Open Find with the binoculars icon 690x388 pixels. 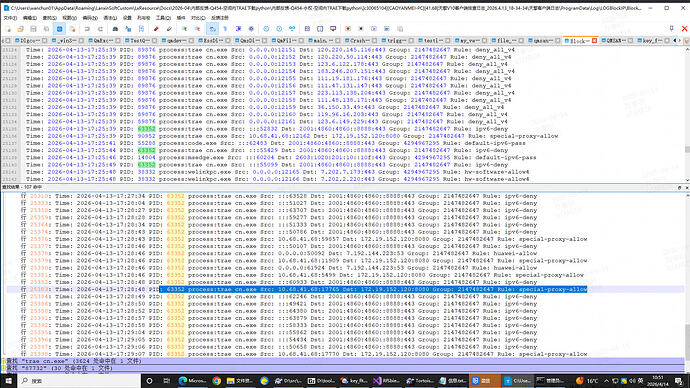tap(115, 29)
